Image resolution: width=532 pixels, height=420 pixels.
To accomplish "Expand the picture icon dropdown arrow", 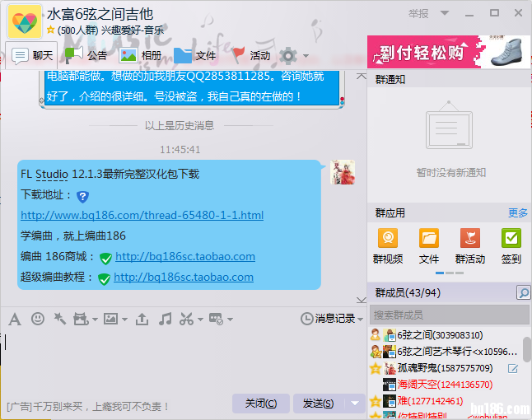I will point(124,320).
